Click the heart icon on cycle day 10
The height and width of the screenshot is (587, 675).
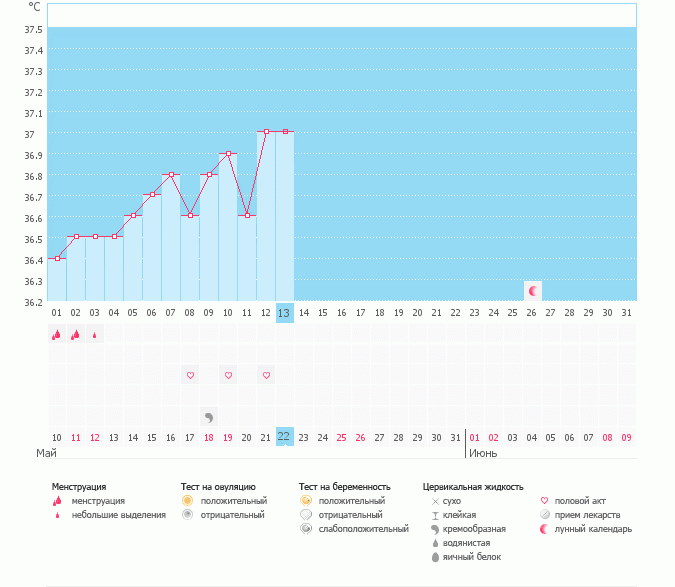[228, 375]
